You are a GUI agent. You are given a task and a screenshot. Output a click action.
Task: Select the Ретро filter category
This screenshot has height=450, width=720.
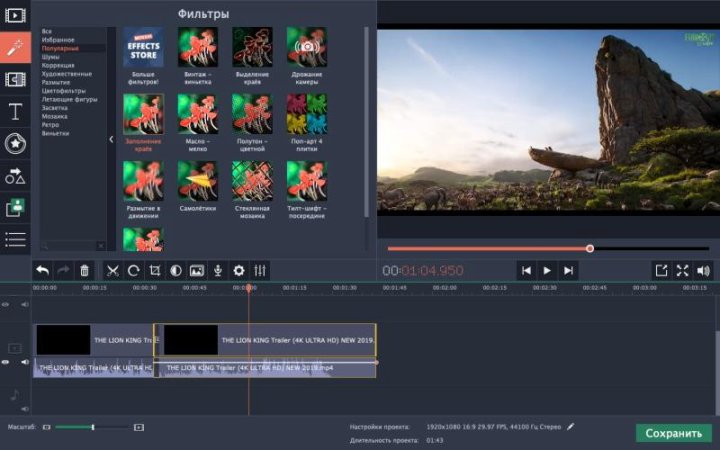pos(50,124)
